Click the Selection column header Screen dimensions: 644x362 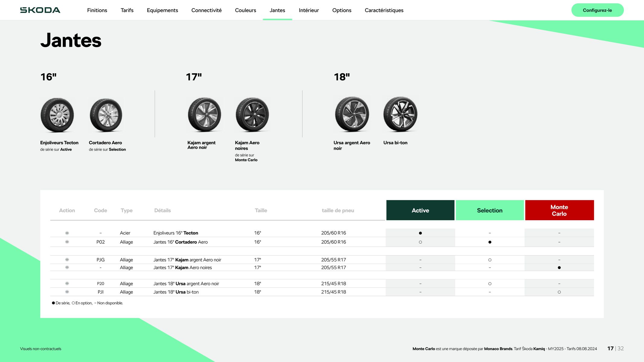[x=490, y=210]
